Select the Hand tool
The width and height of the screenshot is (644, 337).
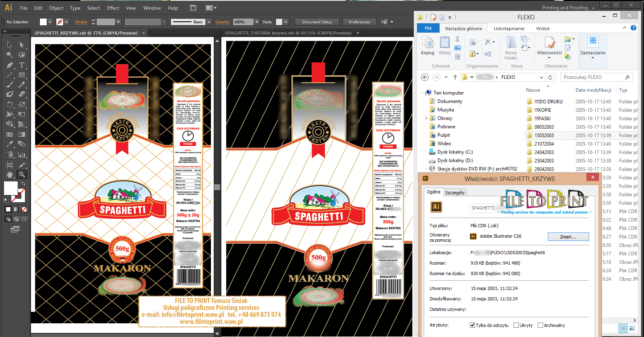pos(10,175)
